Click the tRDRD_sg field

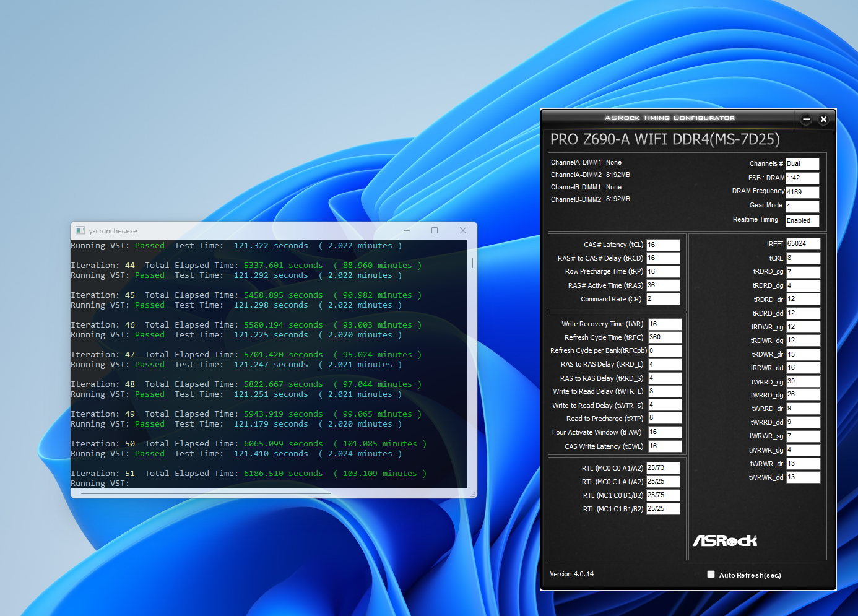point(804,272)
